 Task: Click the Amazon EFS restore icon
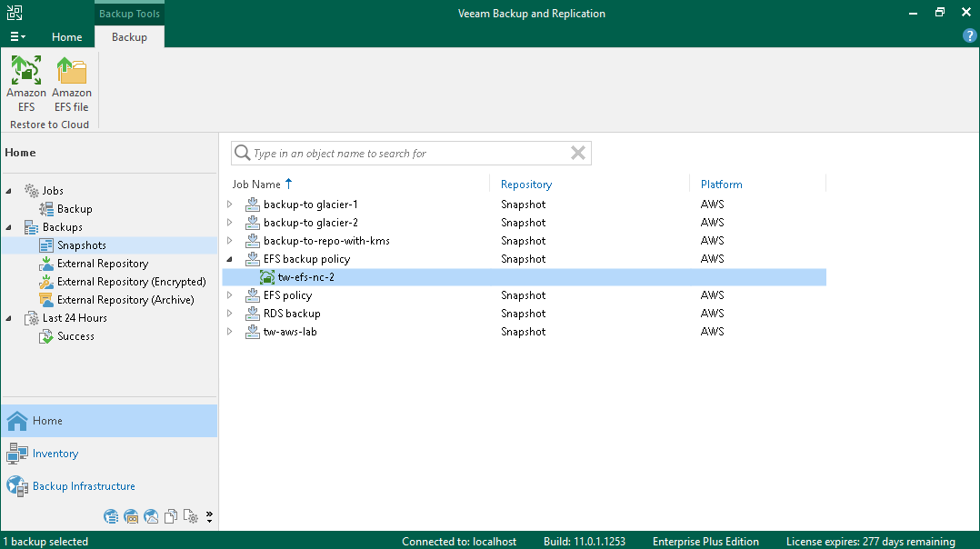25,72
